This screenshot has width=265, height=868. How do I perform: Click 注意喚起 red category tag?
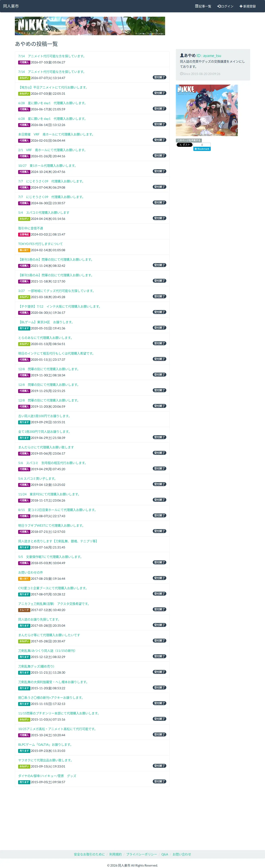(24, 234)
